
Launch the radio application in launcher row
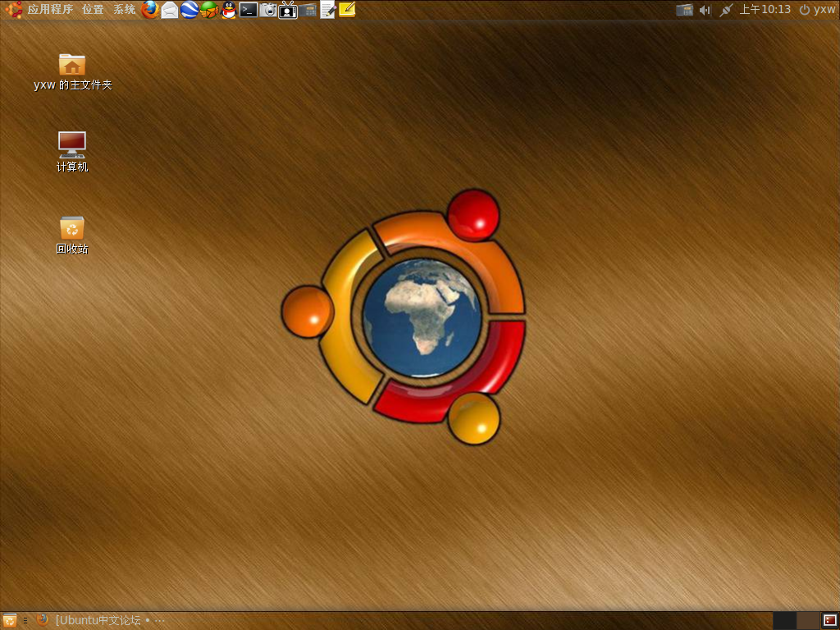click(x=308, y=10)
